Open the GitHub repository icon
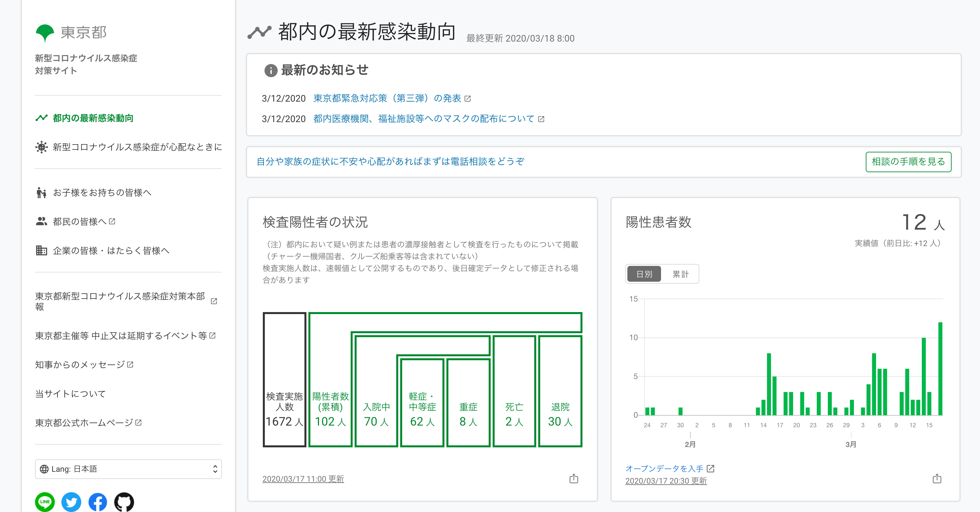 (124, 502)
